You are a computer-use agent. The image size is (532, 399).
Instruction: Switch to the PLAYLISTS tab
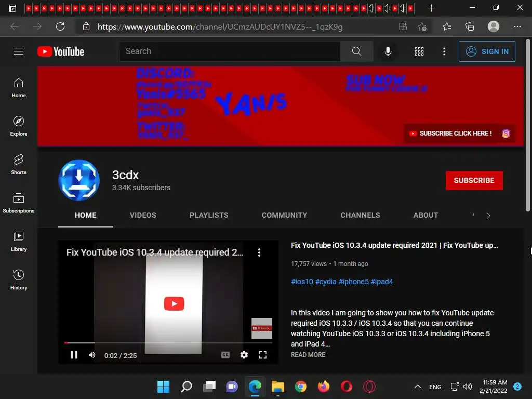209,215
